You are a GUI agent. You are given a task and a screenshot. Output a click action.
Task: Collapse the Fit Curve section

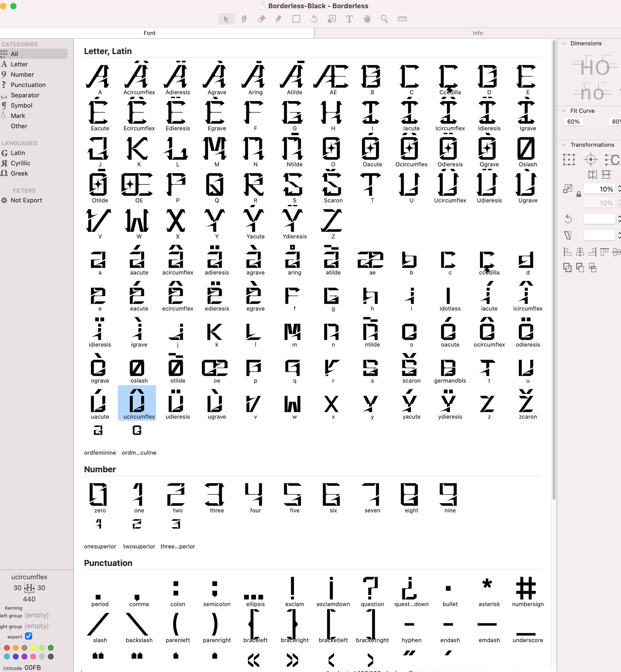point(564,111)
